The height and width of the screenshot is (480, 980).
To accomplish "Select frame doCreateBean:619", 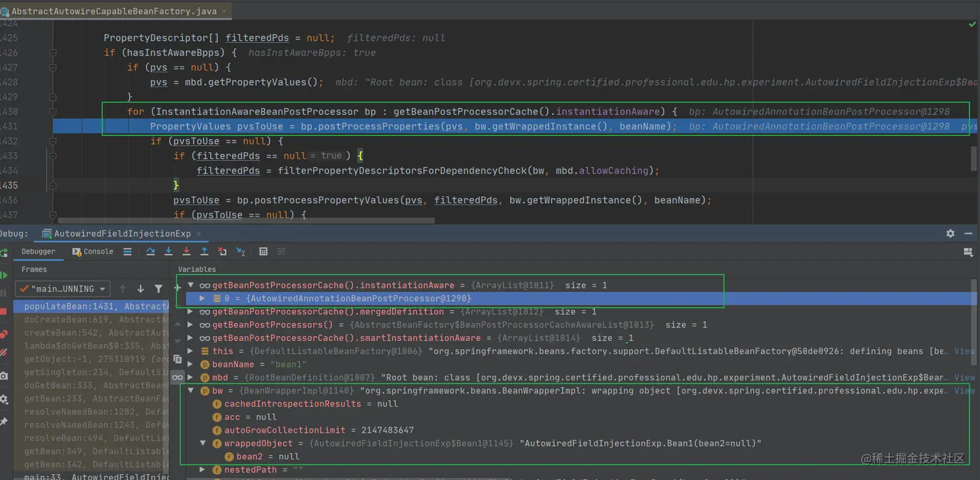I will coord(92,319).
